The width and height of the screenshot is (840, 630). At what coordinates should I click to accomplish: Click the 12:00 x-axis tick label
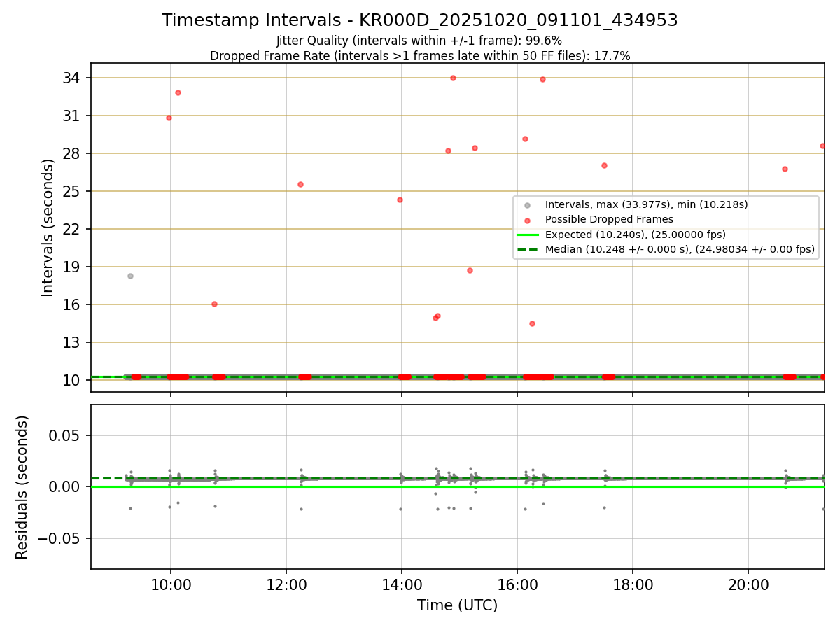click(286, 584)
